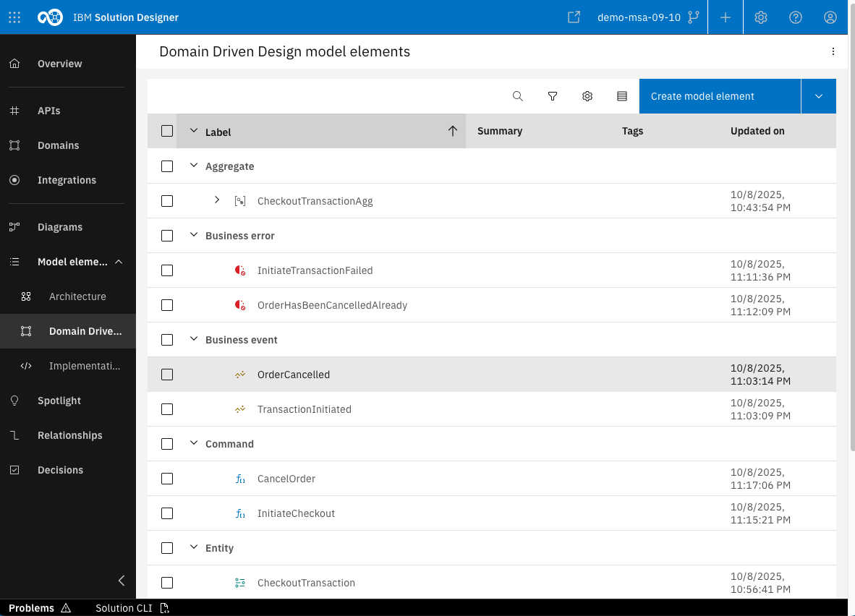Collapse the Business error group
855x616 pixels.
(x=194, y=236)
